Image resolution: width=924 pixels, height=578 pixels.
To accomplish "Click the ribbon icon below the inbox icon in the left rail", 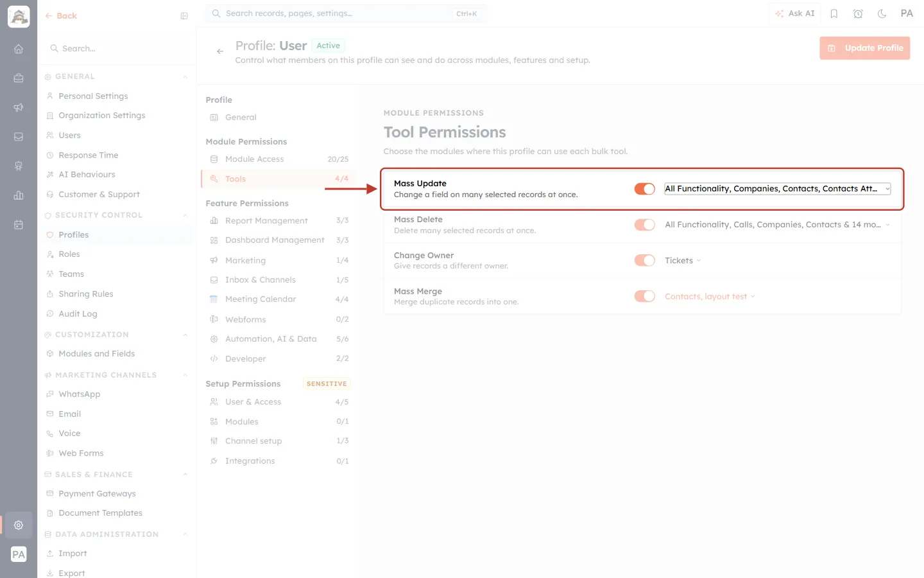I will [19, 166].
